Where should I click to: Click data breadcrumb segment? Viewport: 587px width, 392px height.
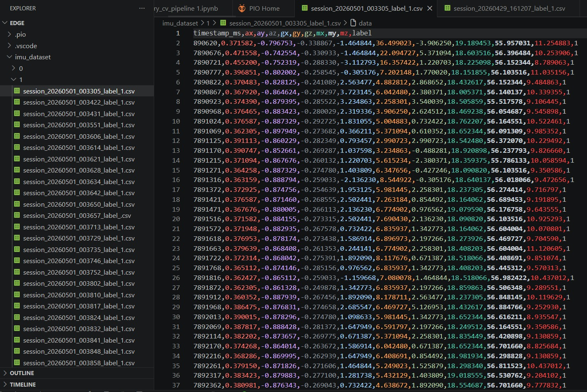[x=365, y=23]
